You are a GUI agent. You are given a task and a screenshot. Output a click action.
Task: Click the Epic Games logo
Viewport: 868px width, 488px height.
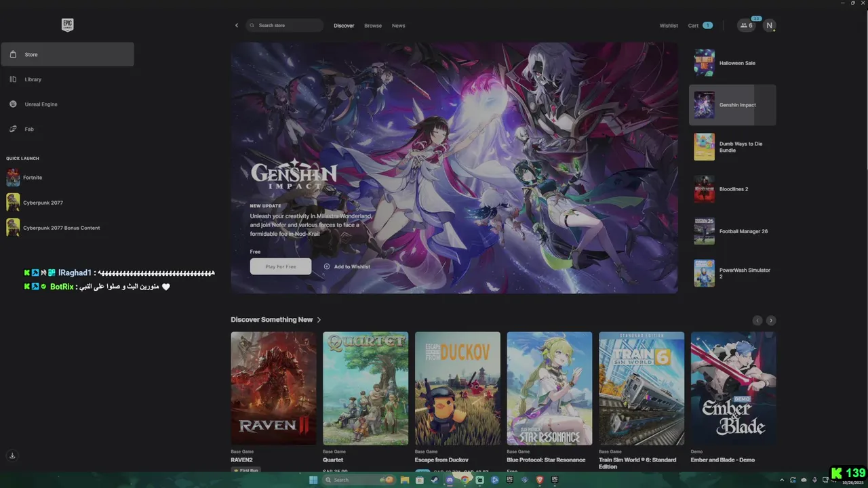point(67,25)
